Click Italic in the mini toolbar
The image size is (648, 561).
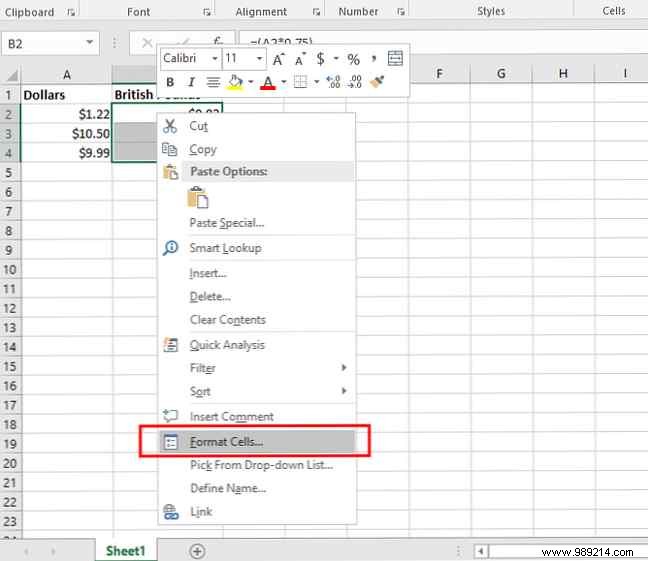click(191, 82)
